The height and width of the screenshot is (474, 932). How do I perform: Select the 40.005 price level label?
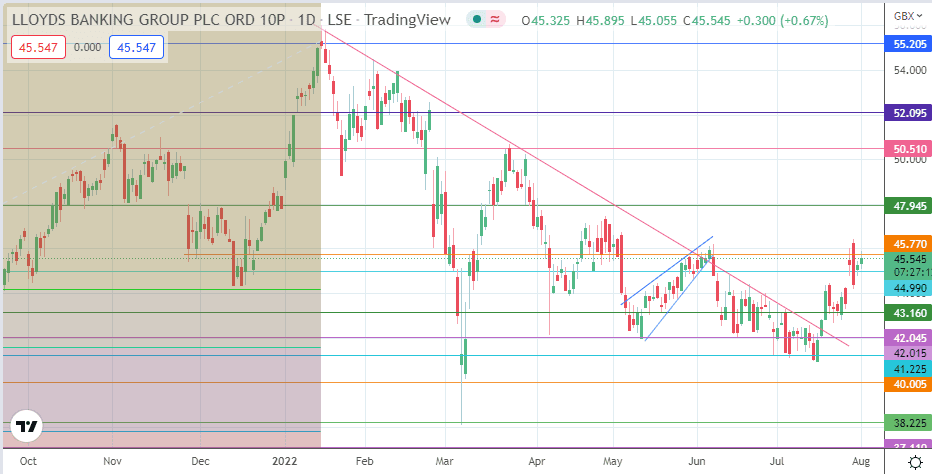908,384
